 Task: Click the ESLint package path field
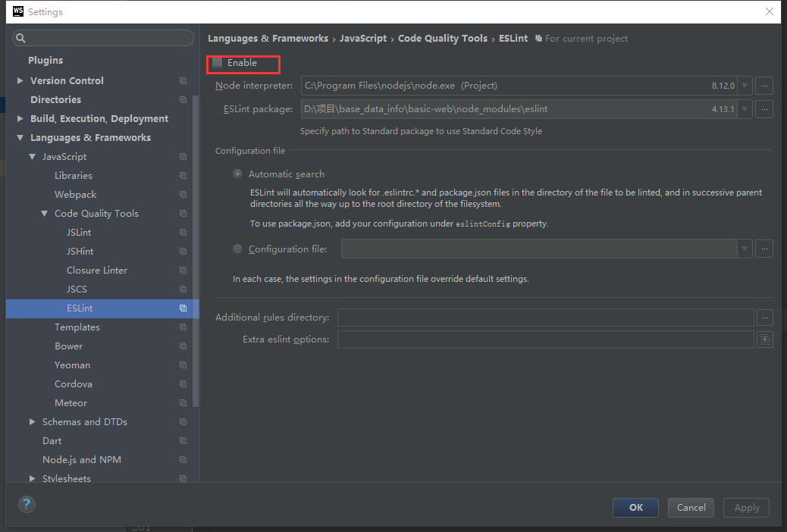(x=519, y=109)
